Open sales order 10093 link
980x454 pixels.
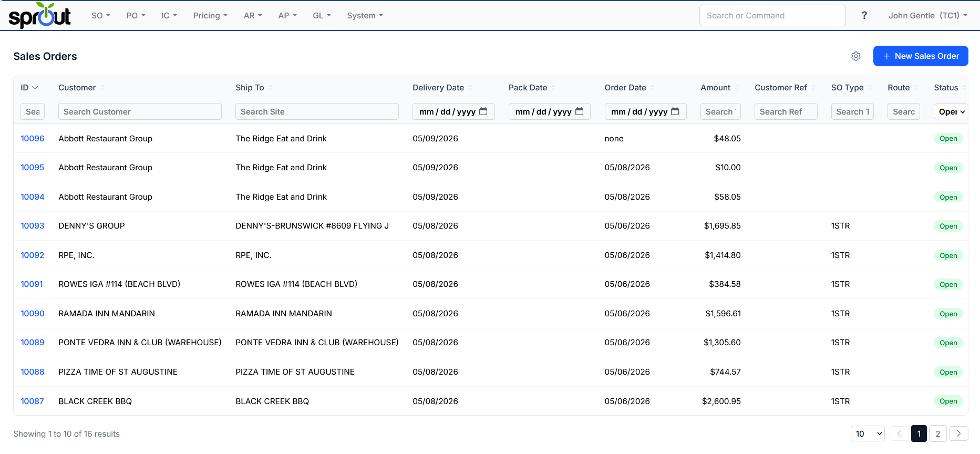(33, 226)
